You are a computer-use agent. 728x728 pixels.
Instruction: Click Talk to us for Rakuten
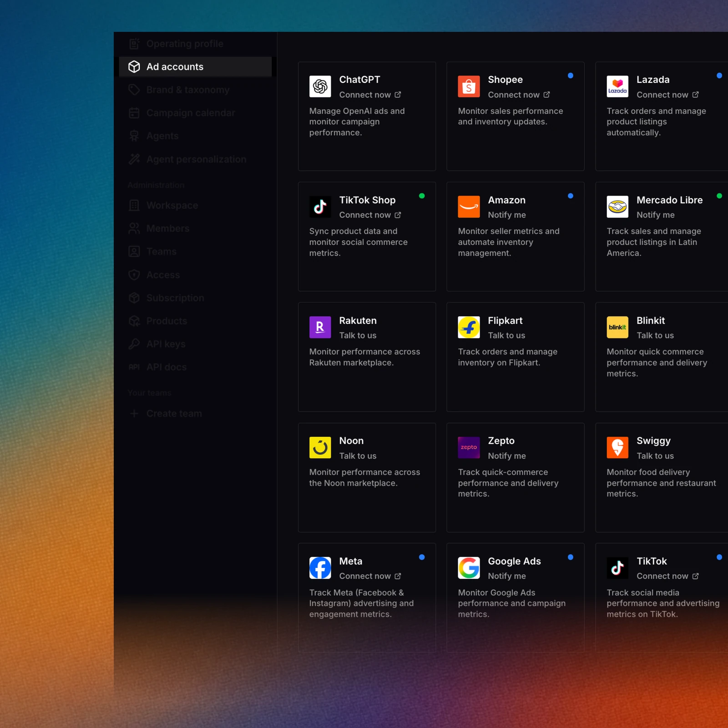click(358, 335)
